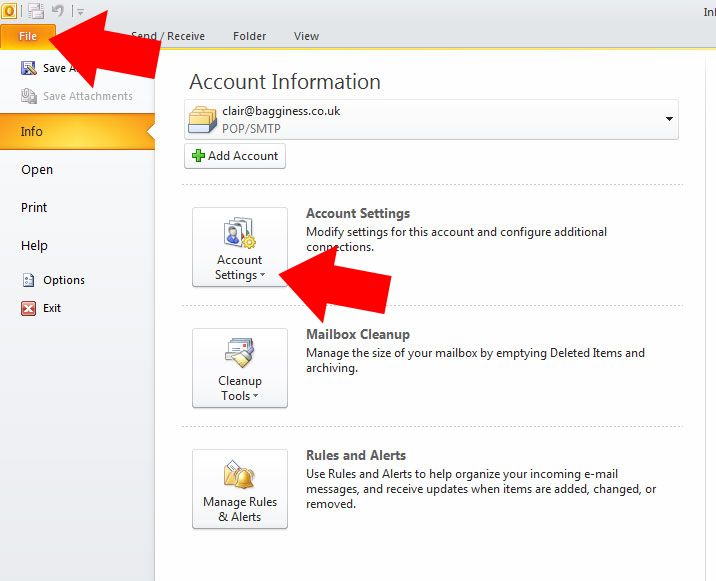Click the Outlook application icon in title bar

pos(10,11)
